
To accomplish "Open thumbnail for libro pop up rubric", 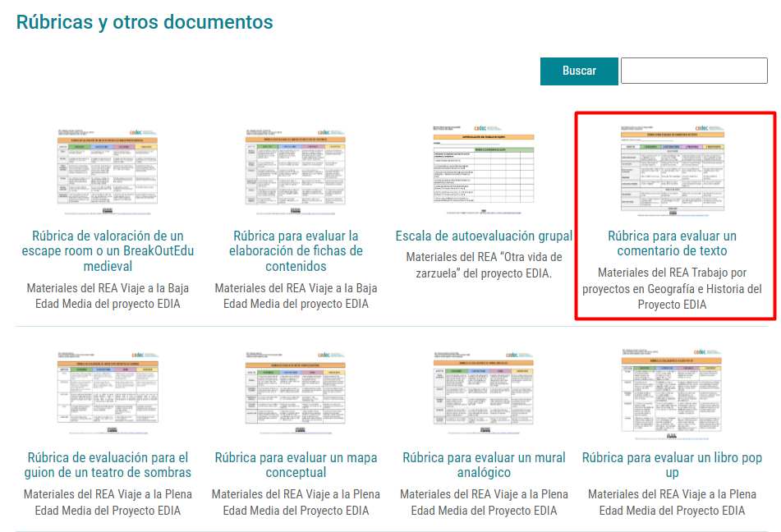I will pyautogui.click(x=672, y=394).
